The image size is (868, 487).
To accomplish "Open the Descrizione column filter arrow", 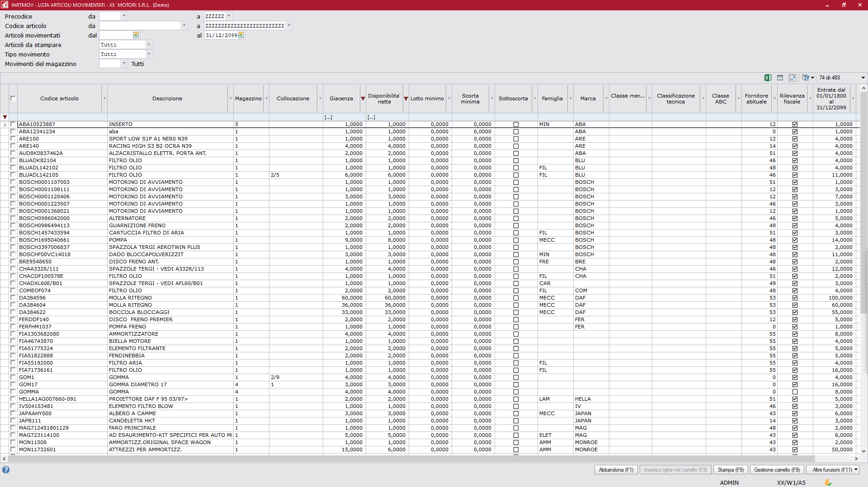I will point(231,98).
